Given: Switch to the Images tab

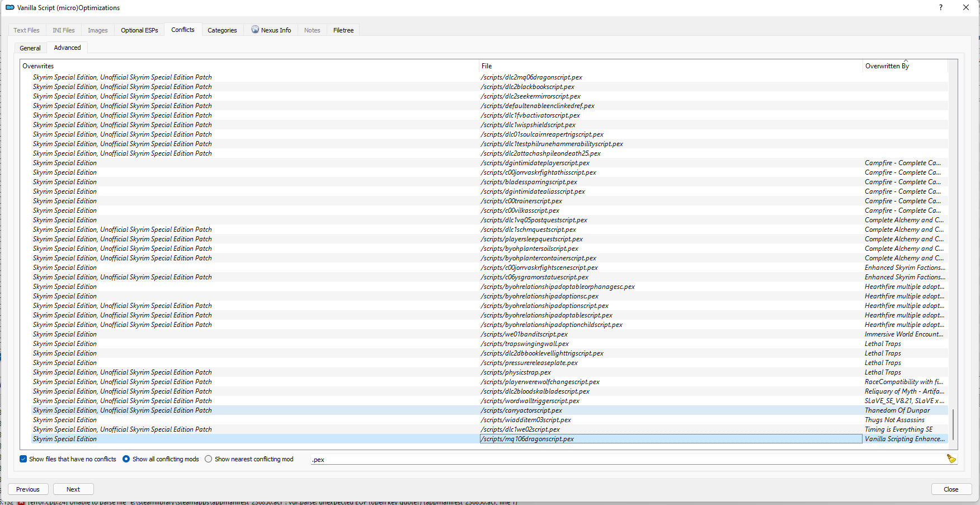Looking at the screenshot, I should [x=97, y=30].
